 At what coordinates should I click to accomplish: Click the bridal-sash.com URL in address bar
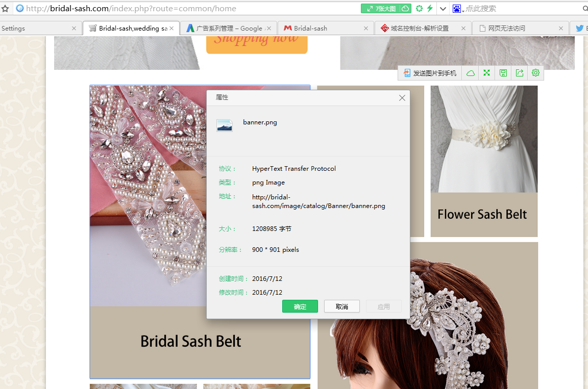pyautogui.click(x=131, y=8)
